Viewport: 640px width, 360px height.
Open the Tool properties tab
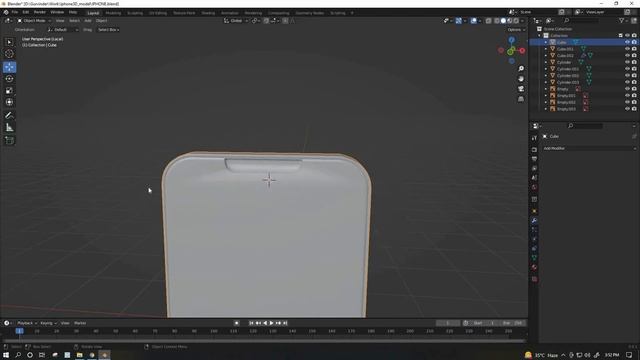click(534, 138)
